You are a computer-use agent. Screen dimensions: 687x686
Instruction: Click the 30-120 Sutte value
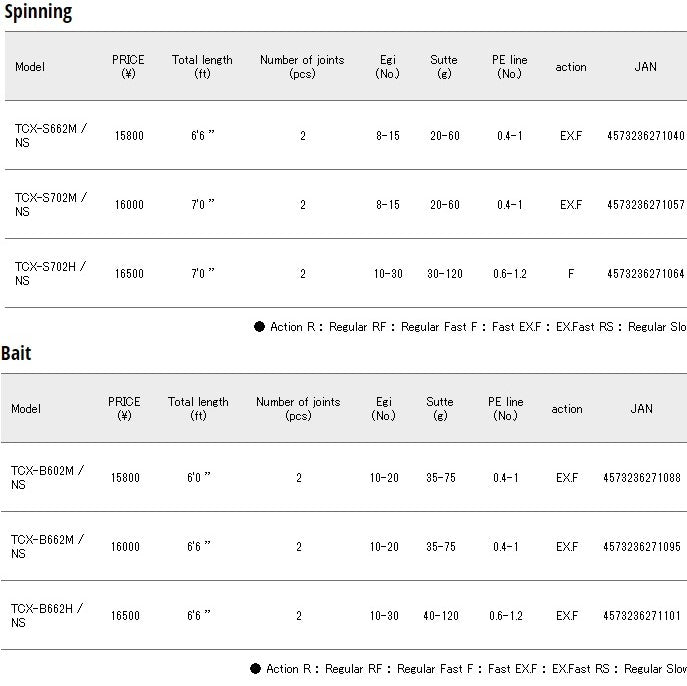pos(444,273)
